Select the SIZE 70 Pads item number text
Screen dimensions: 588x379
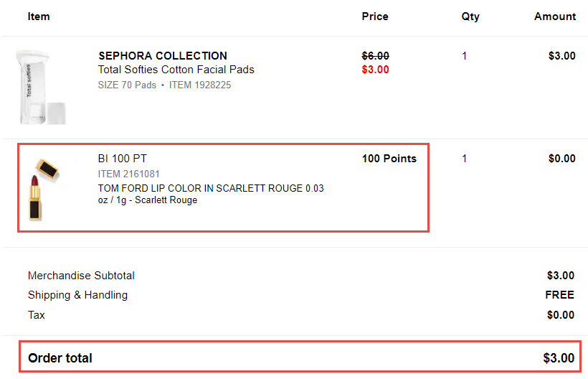164,85
